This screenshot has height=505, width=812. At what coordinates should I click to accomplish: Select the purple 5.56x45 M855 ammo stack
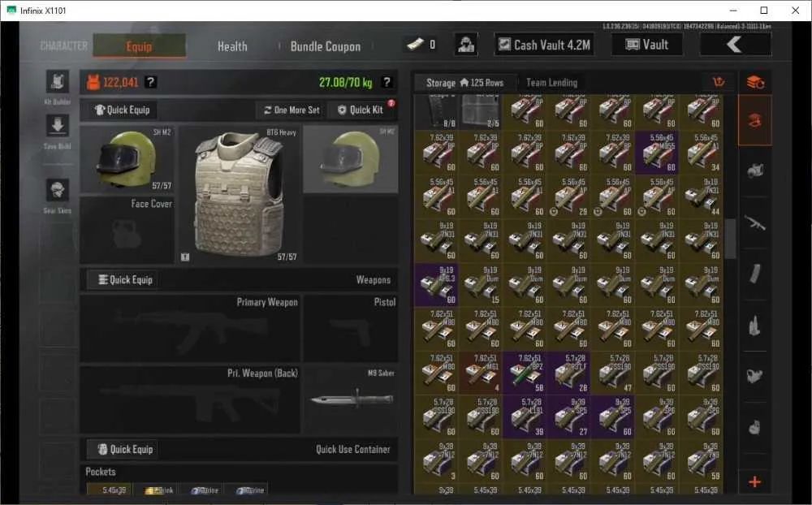pos(657,153)
